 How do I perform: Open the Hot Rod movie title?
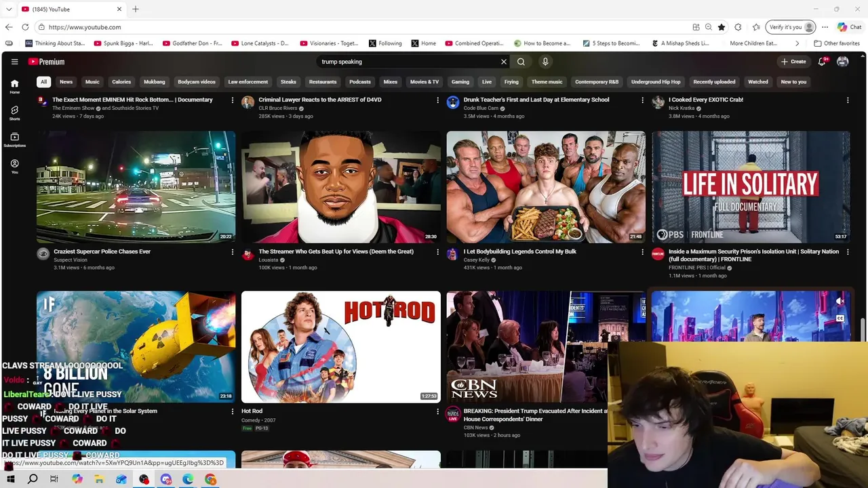point(252,411)
